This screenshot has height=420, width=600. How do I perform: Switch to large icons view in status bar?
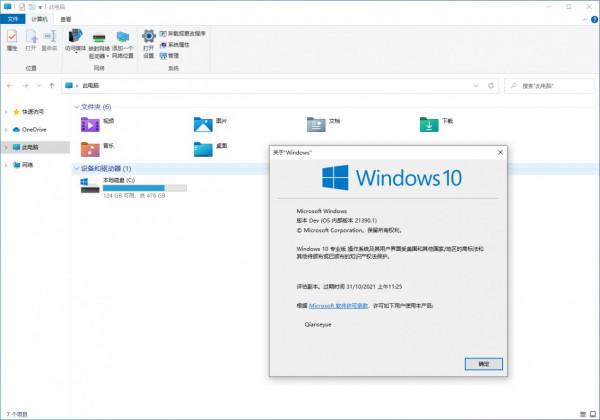tap(593, 414)
